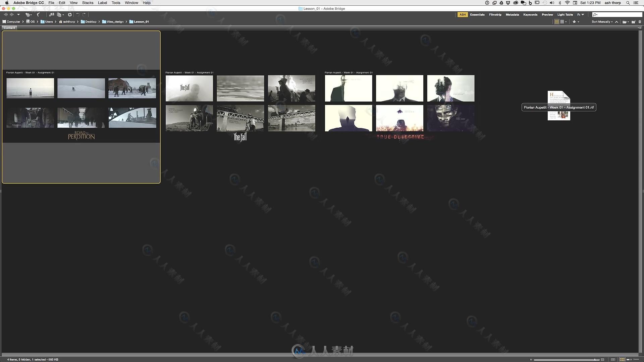The height and width of the screenshot is (362, 644).
Task: Open the File menu
Action: (x=51, y=3)
